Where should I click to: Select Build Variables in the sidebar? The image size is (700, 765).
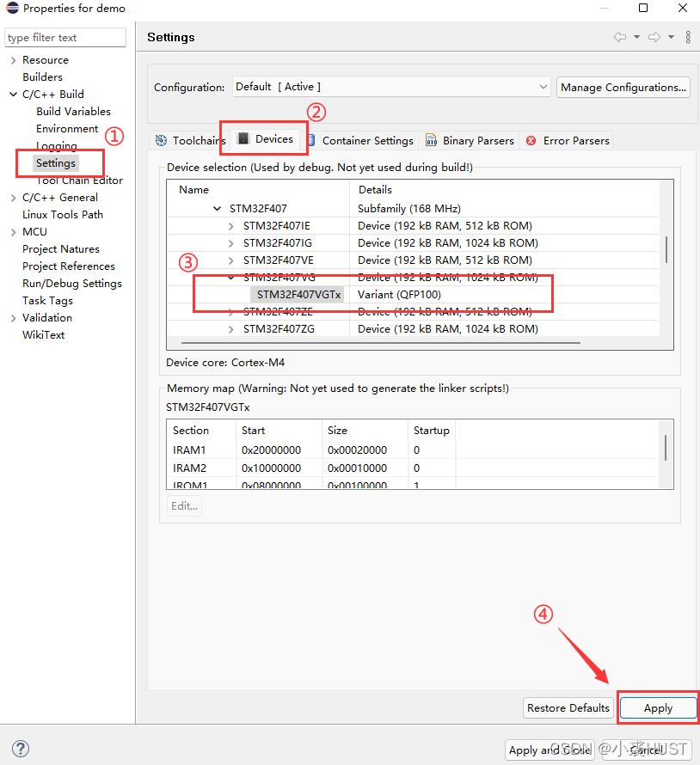click(73, 111)
